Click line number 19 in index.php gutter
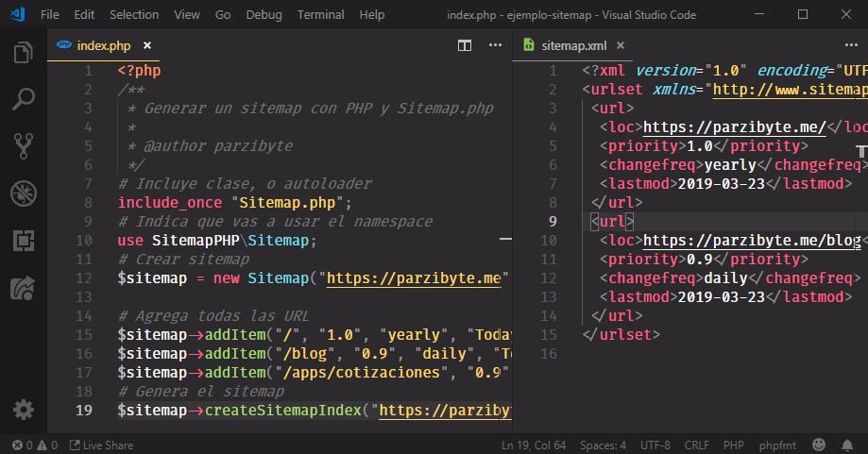The image size is (868, 454). (x=84, y=411)
